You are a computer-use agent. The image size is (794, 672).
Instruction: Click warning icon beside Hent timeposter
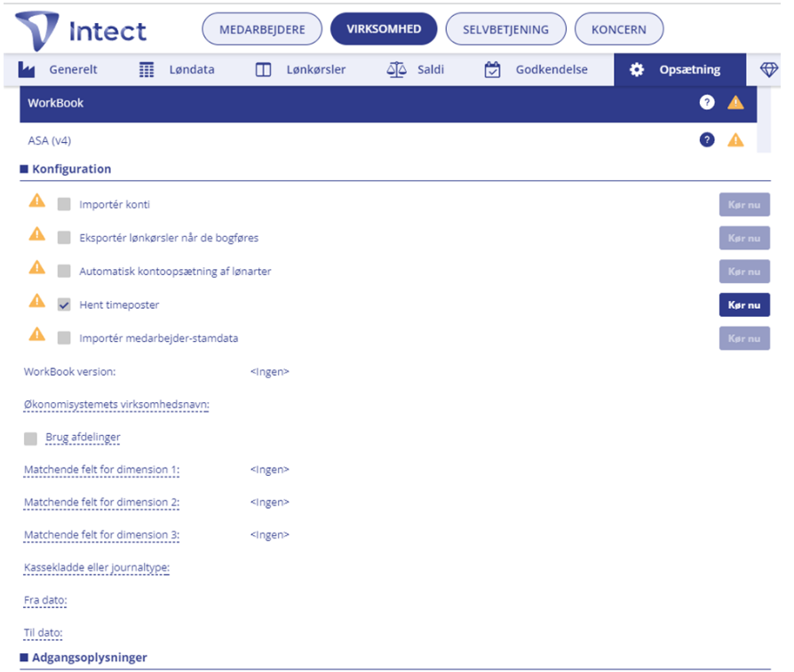(37, 301)
